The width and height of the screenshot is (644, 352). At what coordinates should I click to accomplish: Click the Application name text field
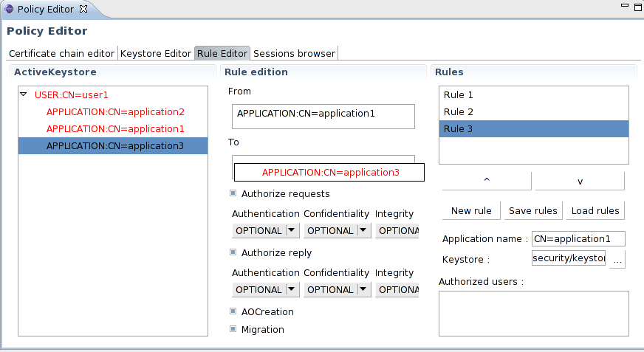pyautogui.click(x=578, y=238)
